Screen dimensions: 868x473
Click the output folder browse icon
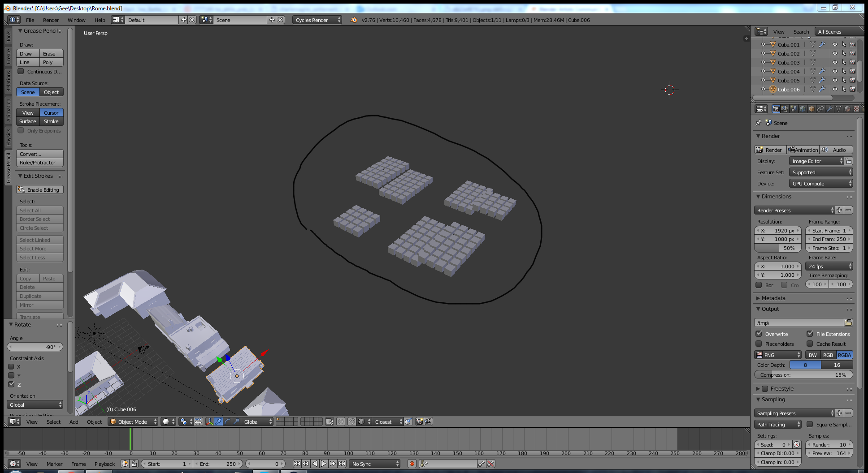pos(848,322)
